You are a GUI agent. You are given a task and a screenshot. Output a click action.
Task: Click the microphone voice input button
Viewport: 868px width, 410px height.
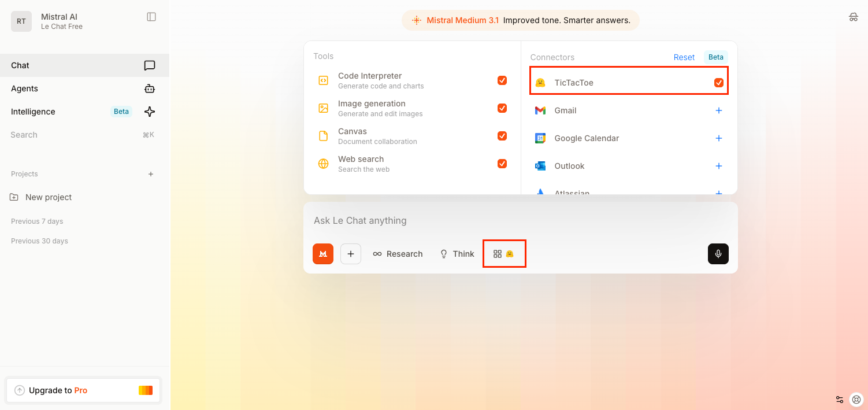(718, 254)
